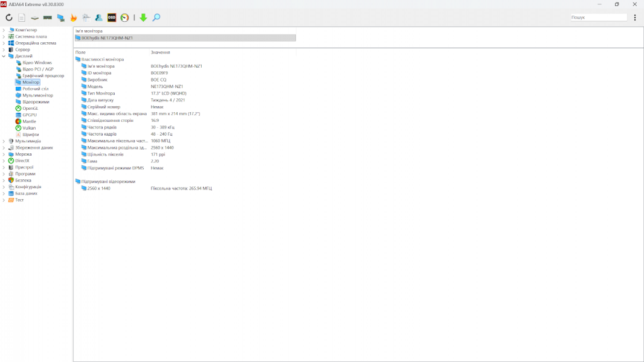The image size is (644, 362).
Task: Collapse the Дисплей tree node
Action: click(x=4, y=56)
